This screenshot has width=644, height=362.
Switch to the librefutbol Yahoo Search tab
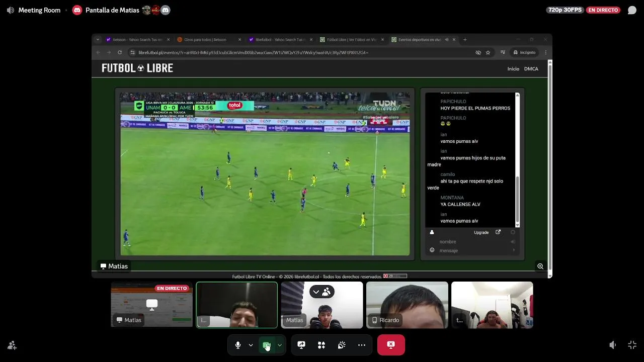(280, 40)
